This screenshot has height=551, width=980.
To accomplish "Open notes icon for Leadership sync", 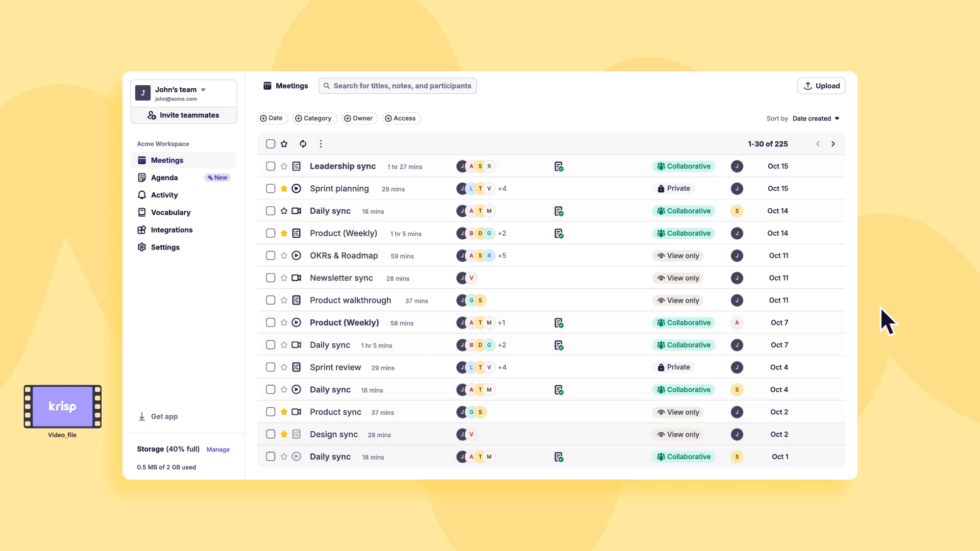I will coord(559,166).
